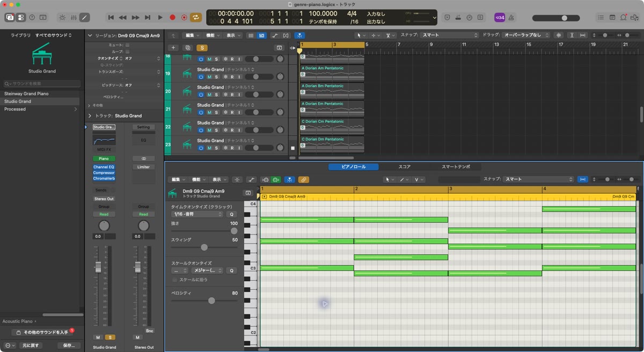This screenshot has width=644, height=352.
Task: Open ドラッグ オーバーラップなし dropdown
Action: pyautogui.click(x=525, y=35)
